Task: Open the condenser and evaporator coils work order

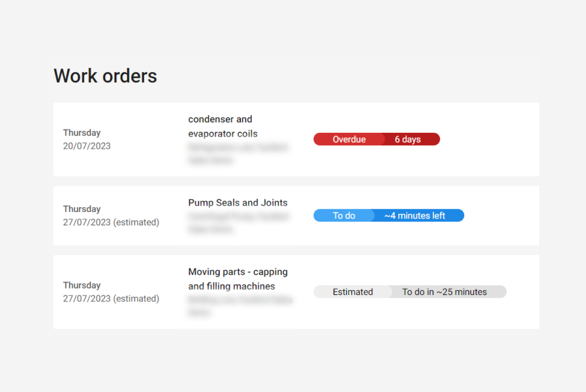Action: (x=223, y=126)
